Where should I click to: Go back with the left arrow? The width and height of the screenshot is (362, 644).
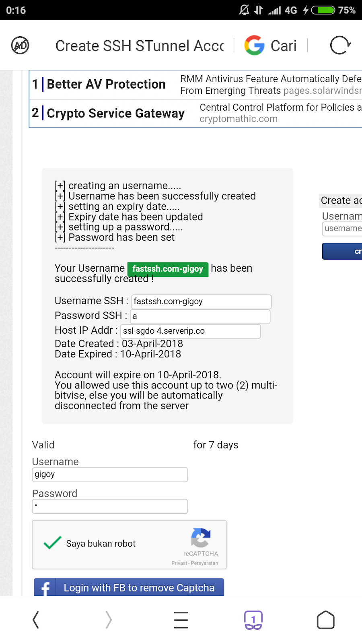[36, 619]
